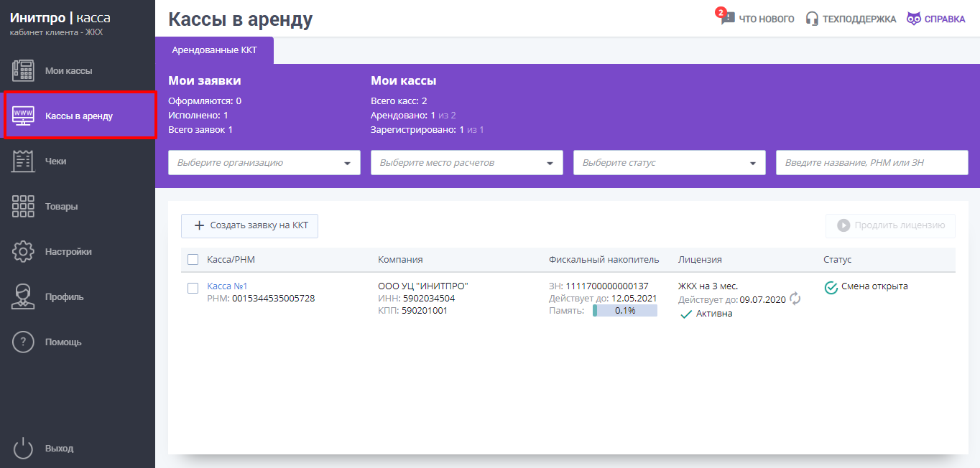980x468 pixels.
Task: Open the Касса №1 link
Action: point(227,286)
